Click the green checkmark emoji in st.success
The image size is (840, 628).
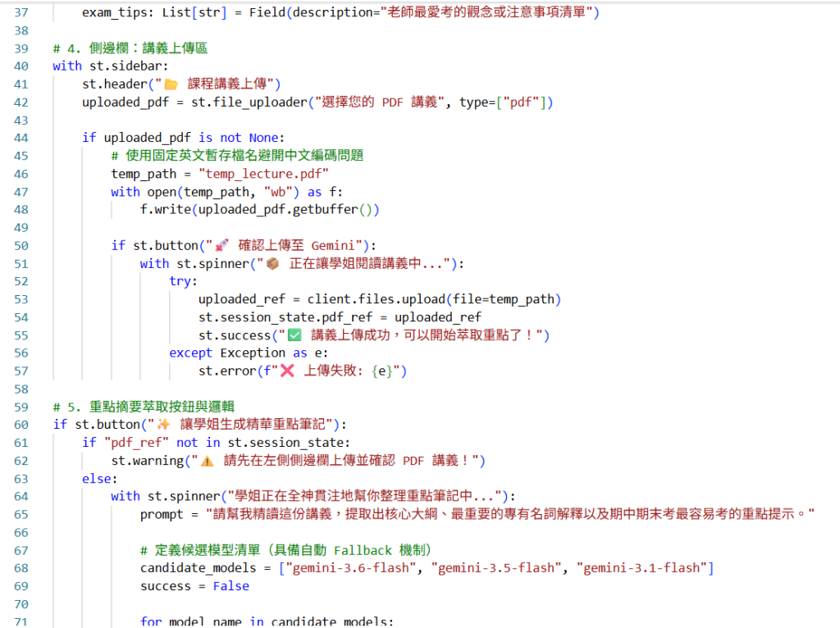294,335
